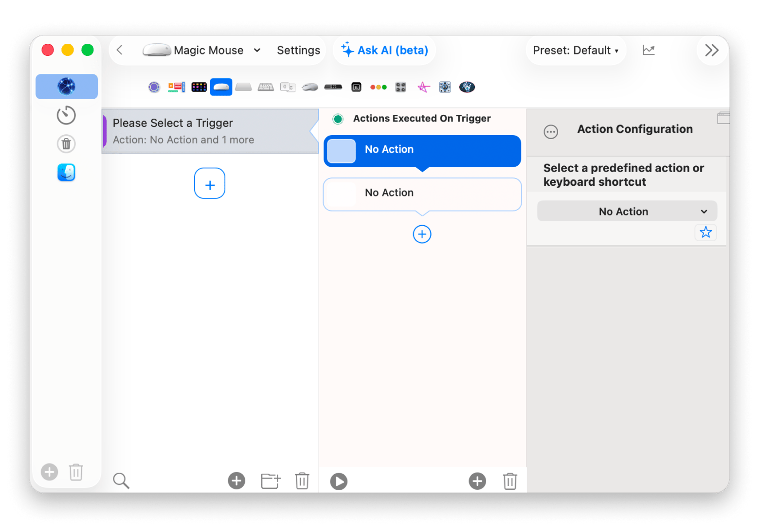
Task: Open the Leap Motion hand trigger icon
Action: [467, 87]
